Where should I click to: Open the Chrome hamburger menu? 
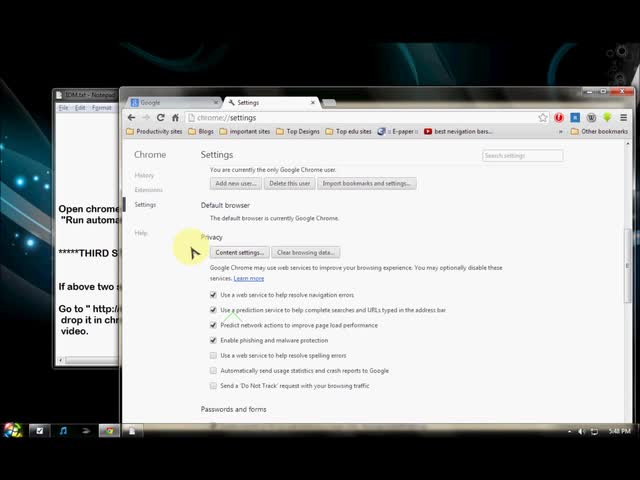click(x=623, y=118)
